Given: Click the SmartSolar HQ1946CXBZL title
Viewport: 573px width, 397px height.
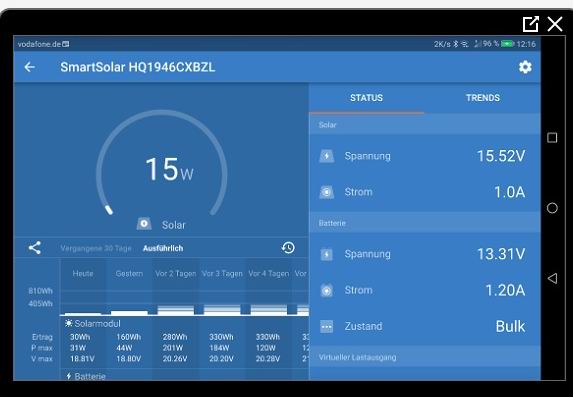Looking at the screenshot, I should (x=137, y=67).
